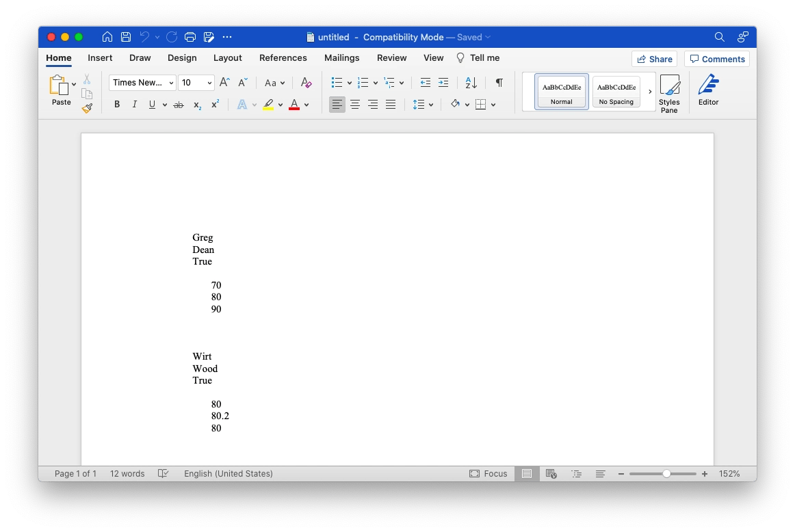Toggle italic formatting
This screenshot has width=795, height=532.
[134, 104]
